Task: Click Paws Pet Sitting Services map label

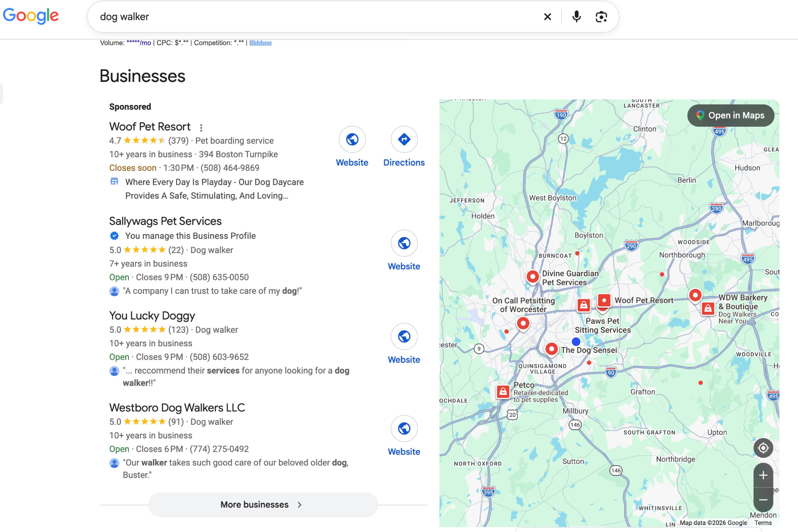Action: pos(603,325)
